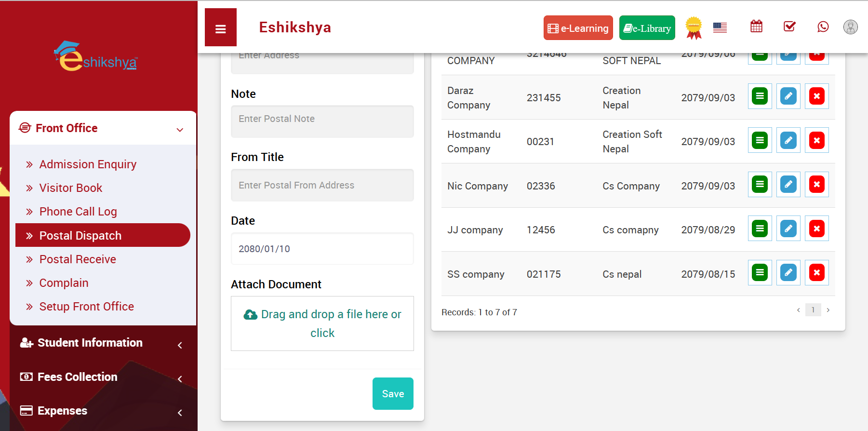This screenshot has height=431, width=868.
Task: Go to Admission Enquiry page
Action: point(88,164)
